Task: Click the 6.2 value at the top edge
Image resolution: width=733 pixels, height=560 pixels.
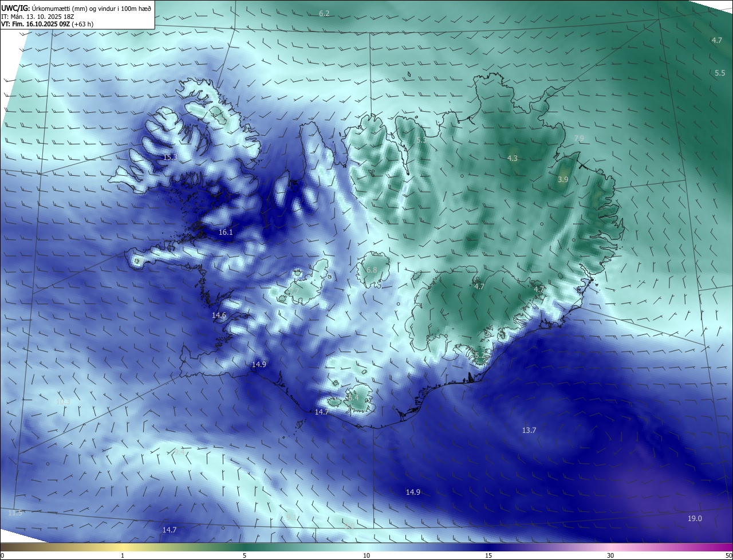Action: [x=324, y=13]
